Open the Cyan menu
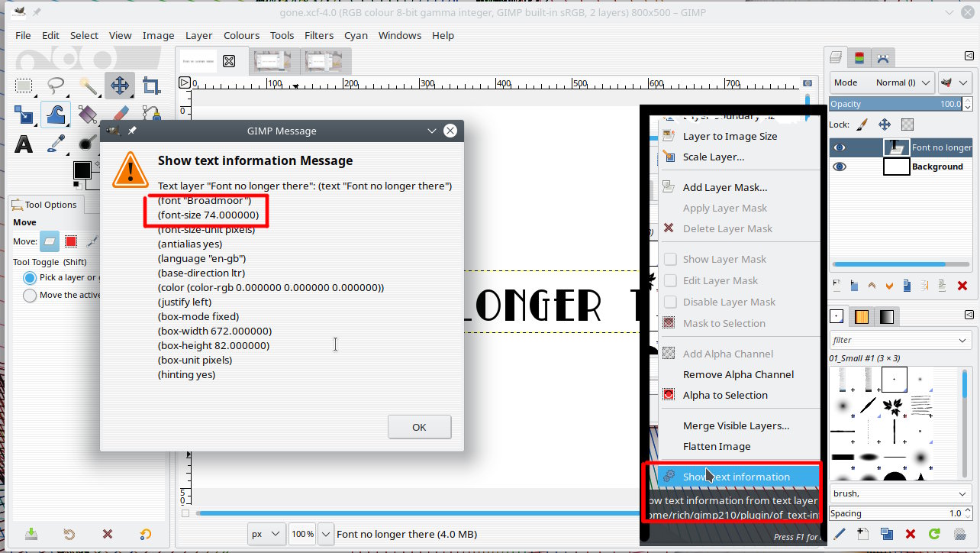Image resolution: width=980 pixels, height=553 pixels. [356, 35]
